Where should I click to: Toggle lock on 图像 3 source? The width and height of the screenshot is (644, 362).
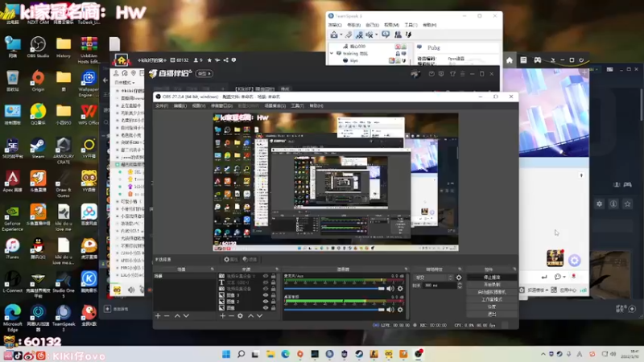click(x=273, y=295)
